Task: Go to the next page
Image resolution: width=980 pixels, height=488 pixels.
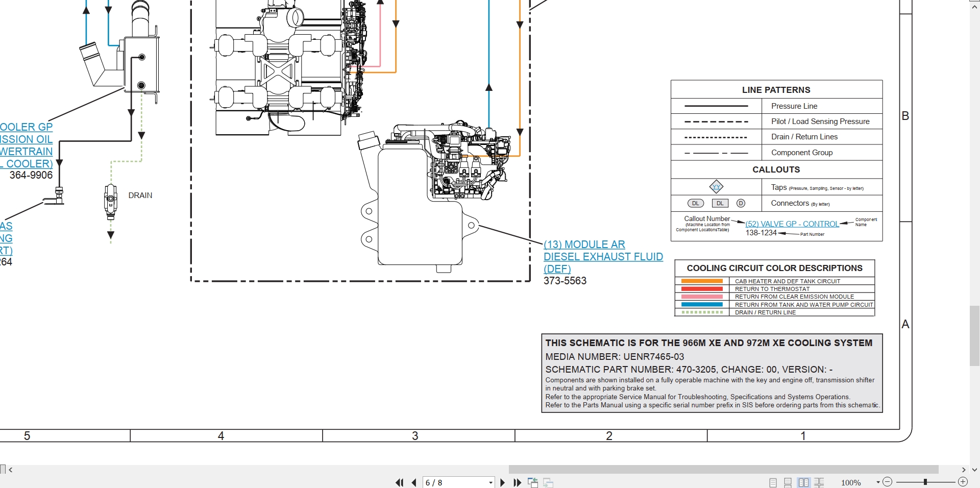Action: pyautogui.click(x=502, y=482)
